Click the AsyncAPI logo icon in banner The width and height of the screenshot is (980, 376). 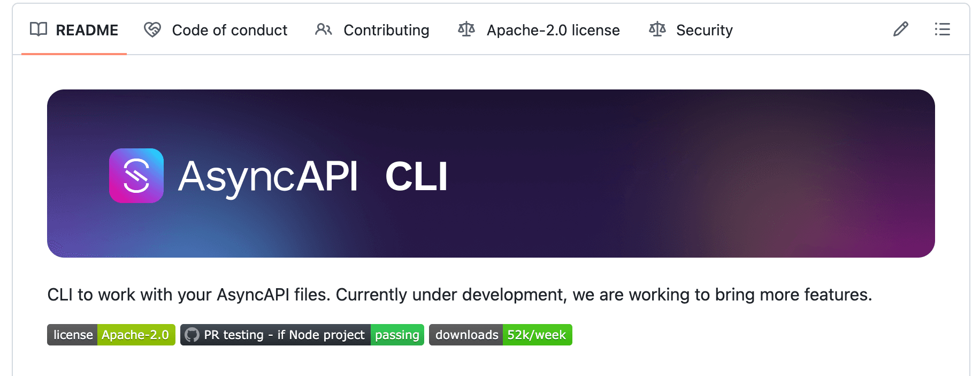click(x=136, y=176)
